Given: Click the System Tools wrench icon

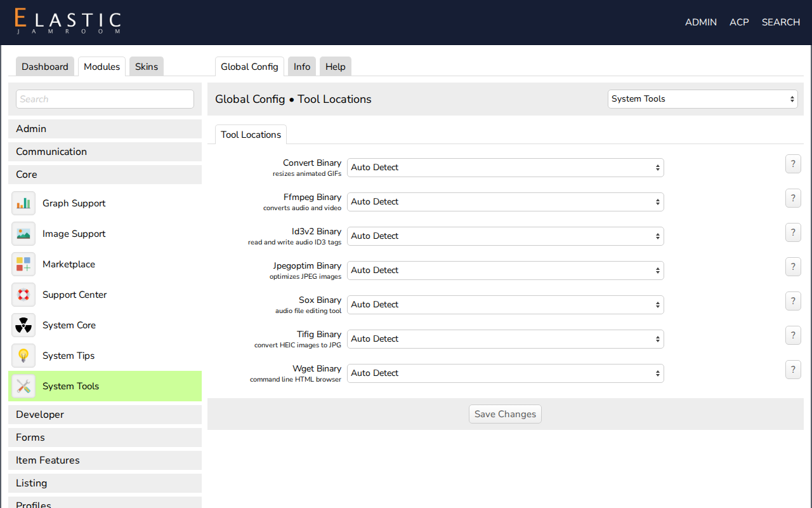Looking at the screenshot, I should (x=23, y=386).
